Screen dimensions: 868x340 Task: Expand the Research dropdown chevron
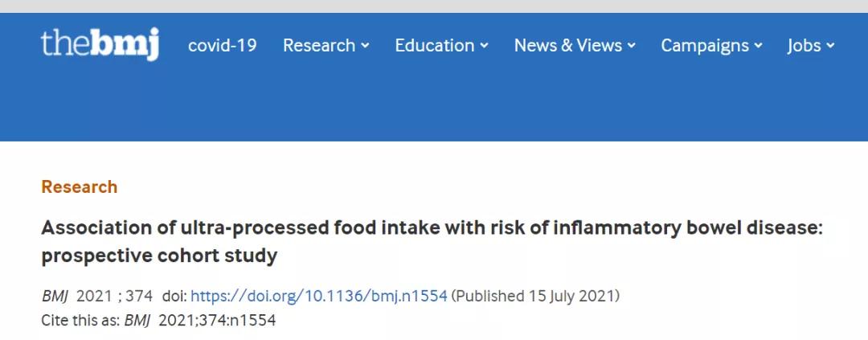366,46
